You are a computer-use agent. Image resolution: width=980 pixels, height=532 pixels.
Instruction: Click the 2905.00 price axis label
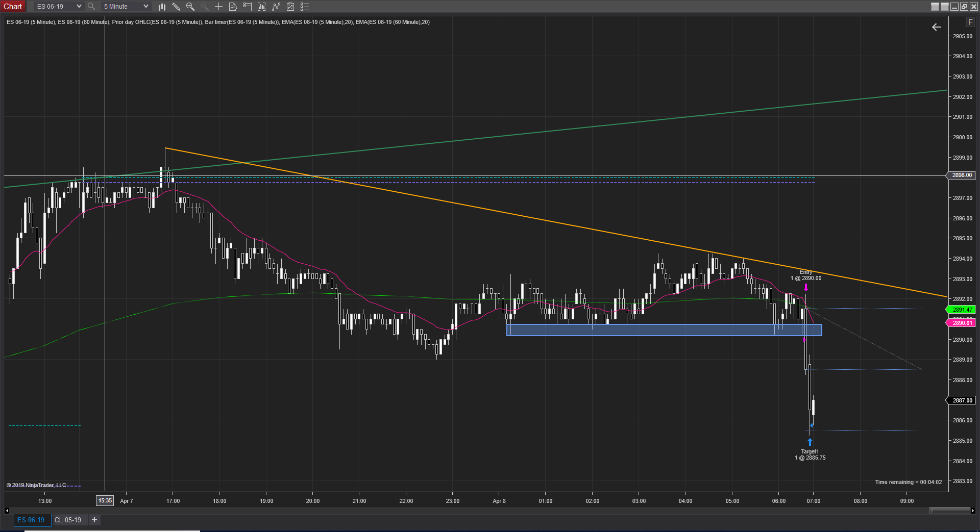point(963,36)
